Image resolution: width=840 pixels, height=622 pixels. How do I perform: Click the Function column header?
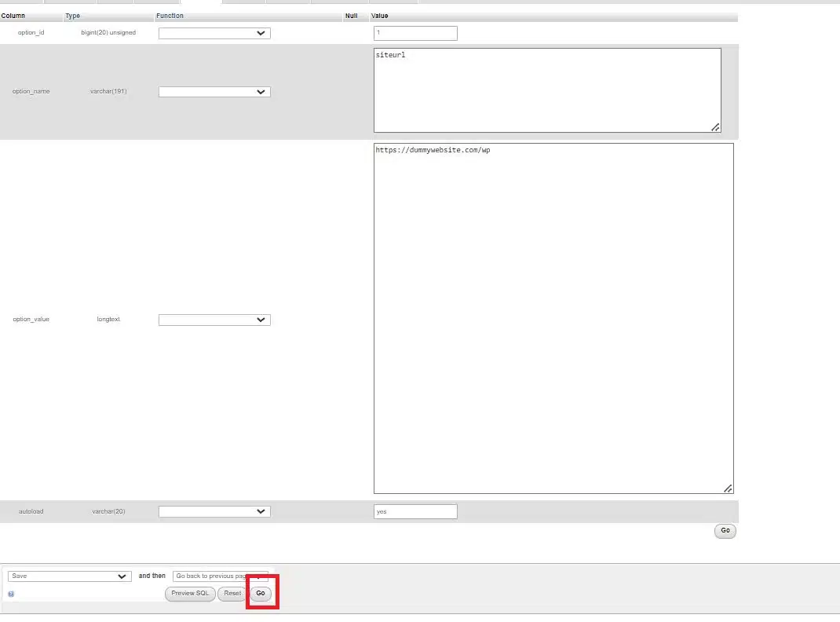point(170,16)
